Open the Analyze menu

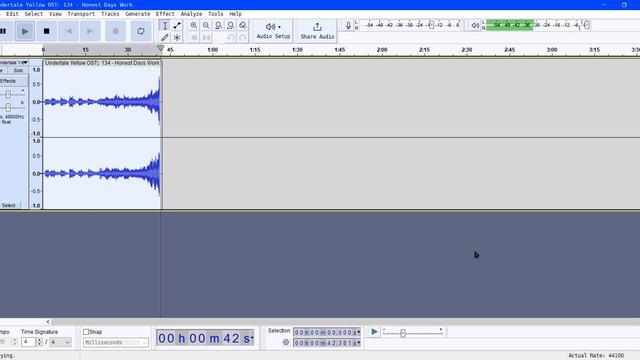[x=191, y=14]
